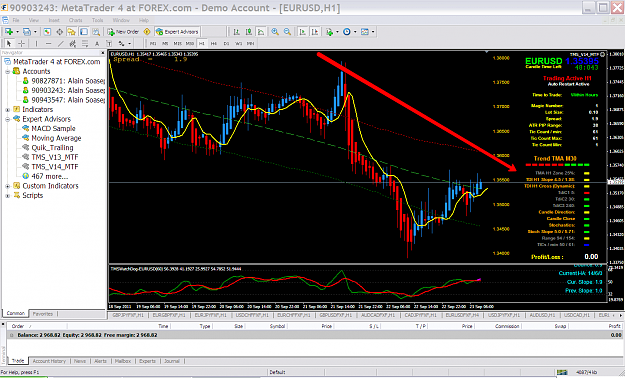Select the Arrows drawing tool
Viewport: 625px width, 378px height.
pyautogui.click(x=121, y=43)
